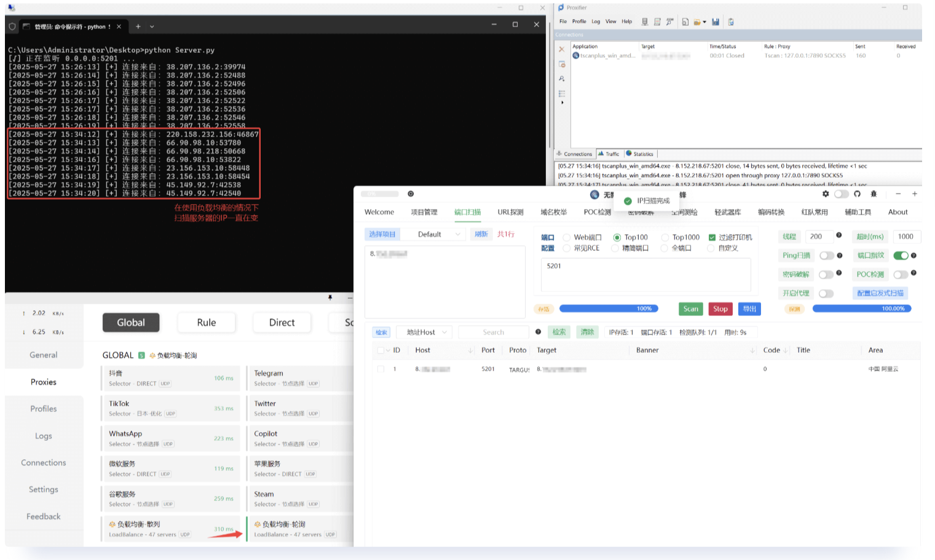Viewport: 935px width, 560px height.
Task: Select the Top1000 port radio option
Action: coord(665,237)
